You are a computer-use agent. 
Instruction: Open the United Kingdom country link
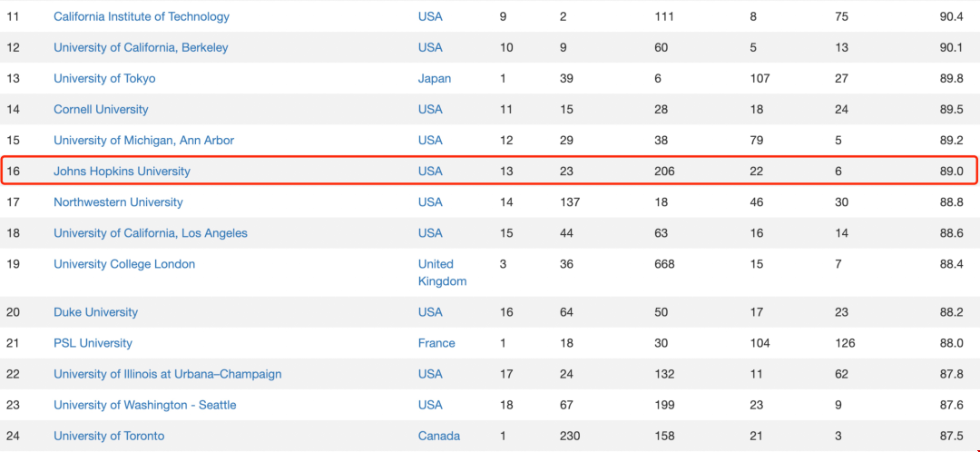442,272
